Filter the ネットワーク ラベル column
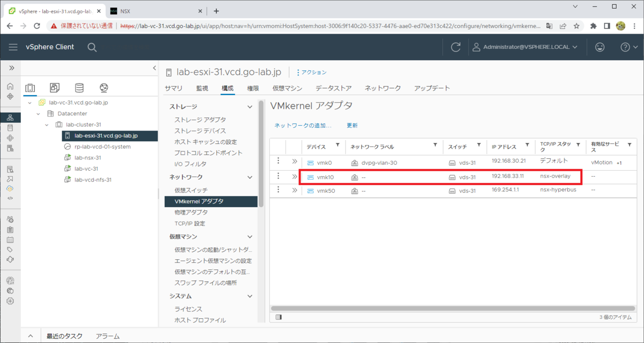This screenshot has height=343, width=644. (x=435, y=145)
